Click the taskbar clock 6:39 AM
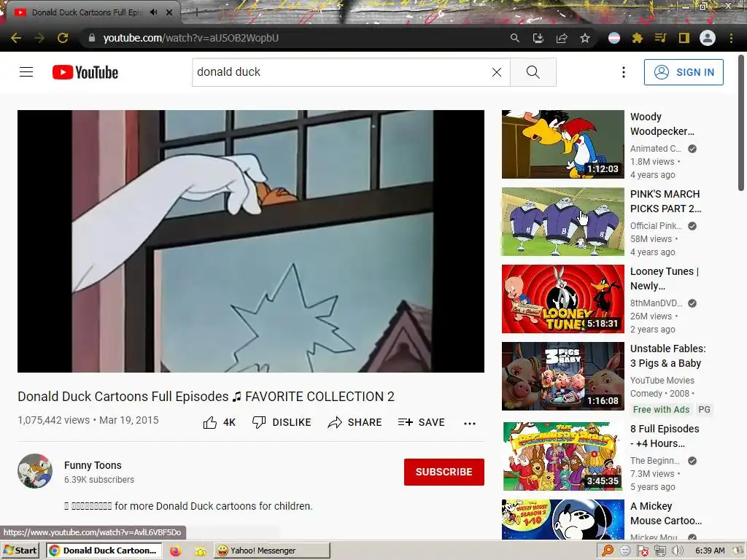Screen dimensions: 747x560 (x=710, y=551)
